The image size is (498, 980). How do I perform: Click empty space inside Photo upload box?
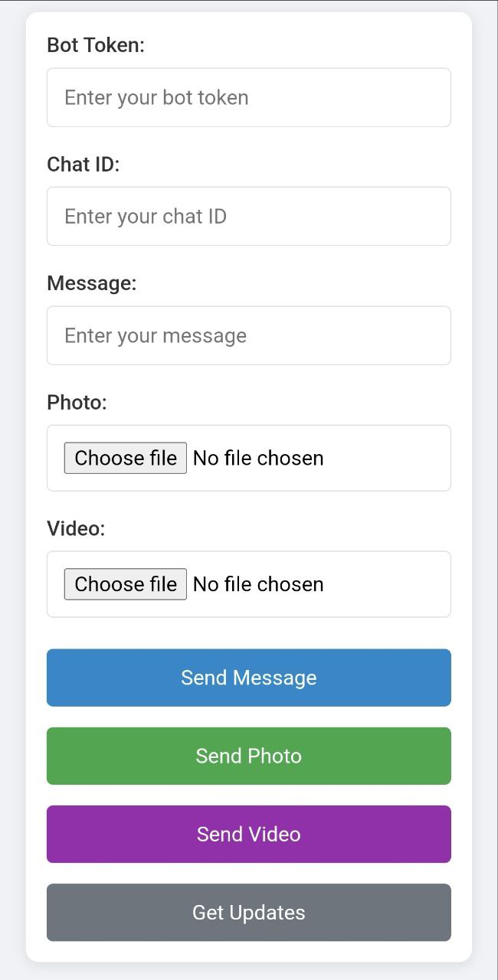[x=391, y=458]
